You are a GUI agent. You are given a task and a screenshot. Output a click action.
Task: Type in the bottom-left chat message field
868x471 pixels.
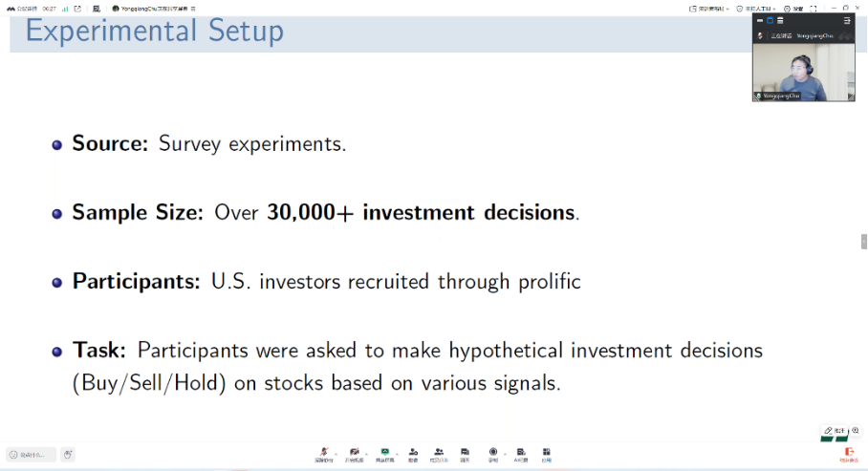tap(32, 455)
